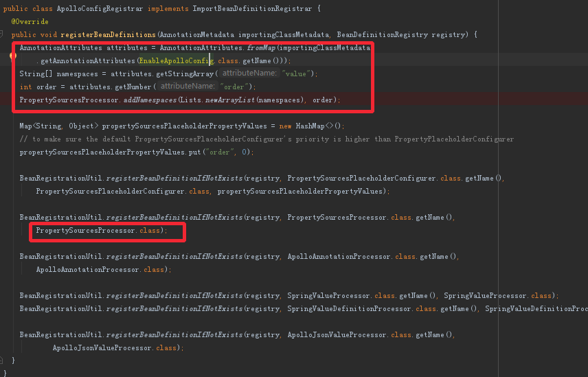Click the new keyword before HashMap

(285, 126)
